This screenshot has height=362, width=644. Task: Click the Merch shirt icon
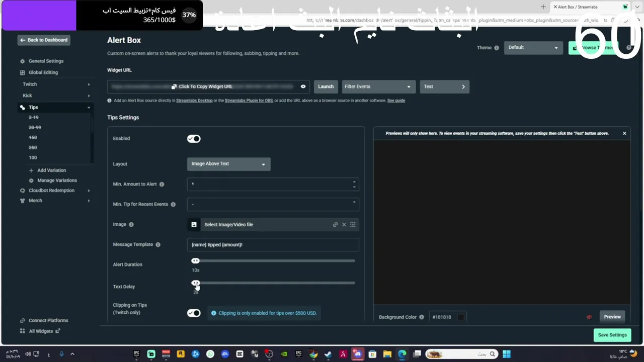click(x=22, y=201)
